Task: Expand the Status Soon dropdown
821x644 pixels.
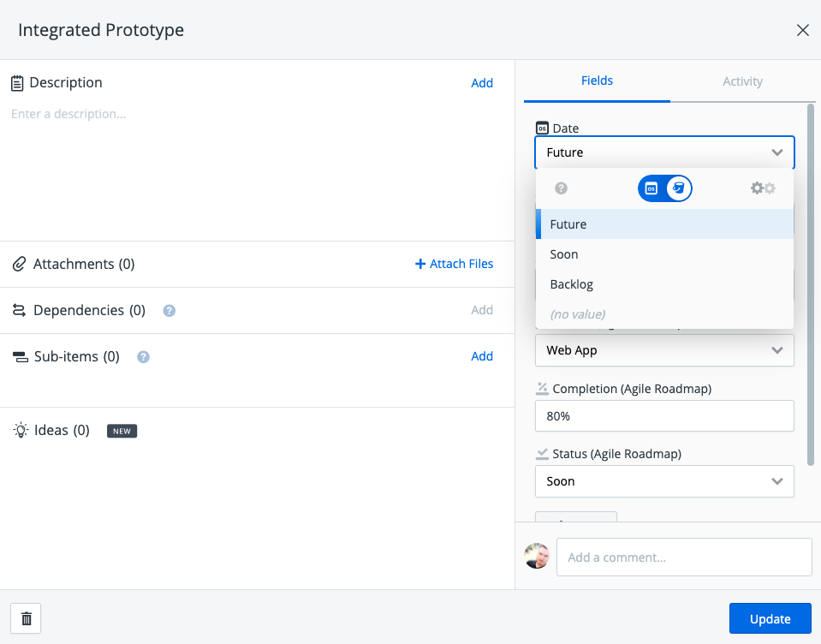Action: point(664,481)
